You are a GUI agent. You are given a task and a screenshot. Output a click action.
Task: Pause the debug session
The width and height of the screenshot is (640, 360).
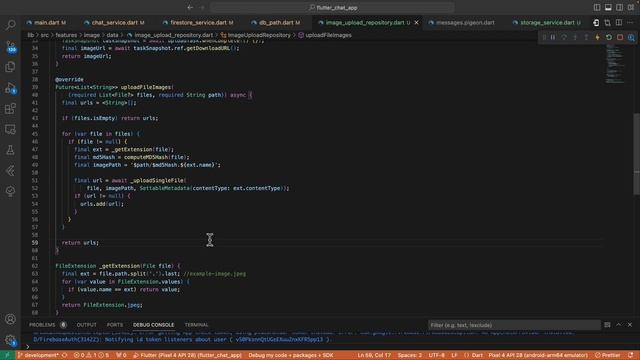[553, 37]
